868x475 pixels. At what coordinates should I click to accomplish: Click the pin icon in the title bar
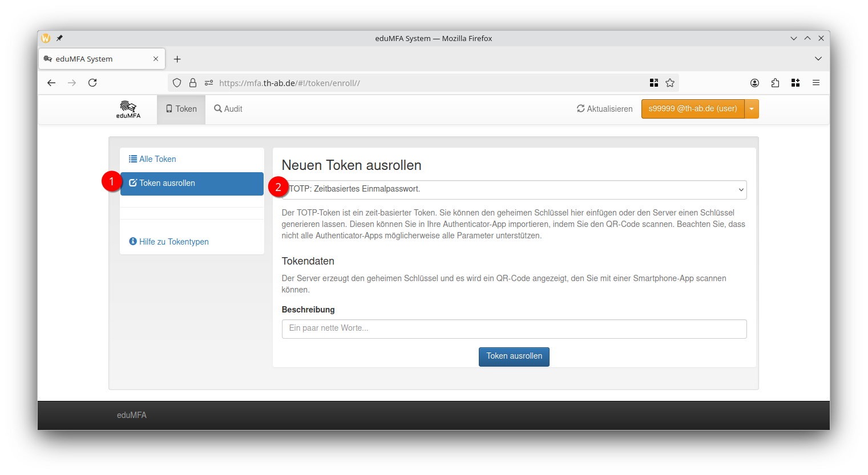(x=59, y=38)
